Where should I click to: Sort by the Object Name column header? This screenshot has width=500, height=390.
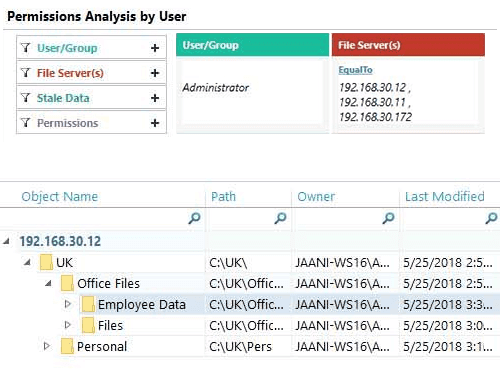coord(60,197)
